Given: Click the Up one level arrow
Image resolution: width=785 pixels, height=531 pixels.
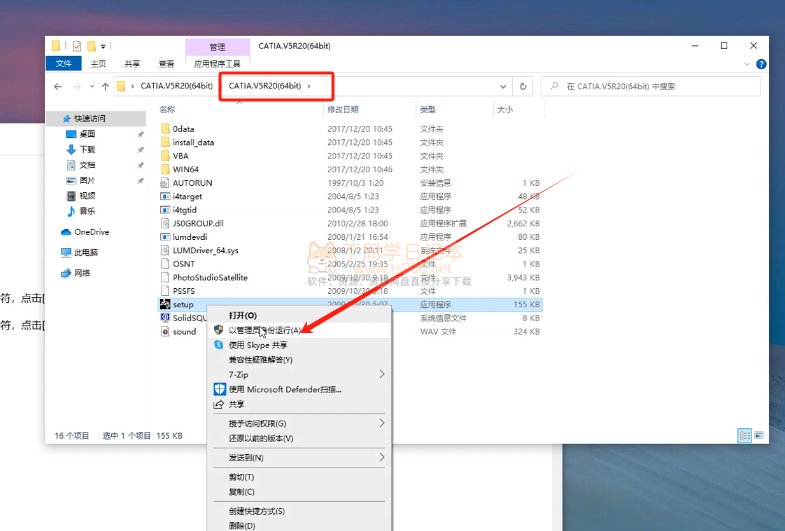Looking at the screenshot, I should click(x=105, y=87).
